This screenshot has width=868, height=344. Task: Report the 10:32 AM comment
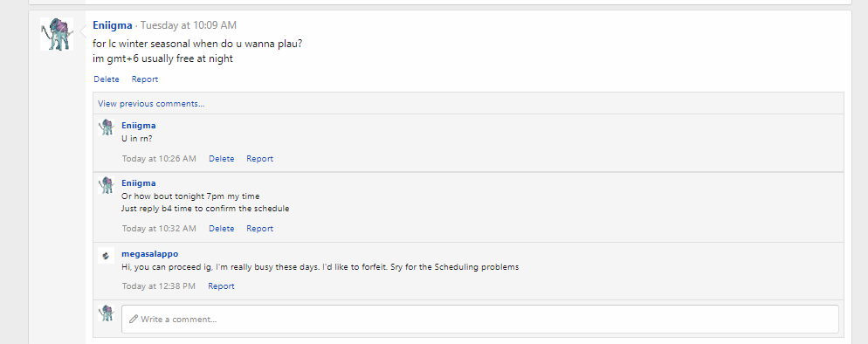[x=259, y=229]
